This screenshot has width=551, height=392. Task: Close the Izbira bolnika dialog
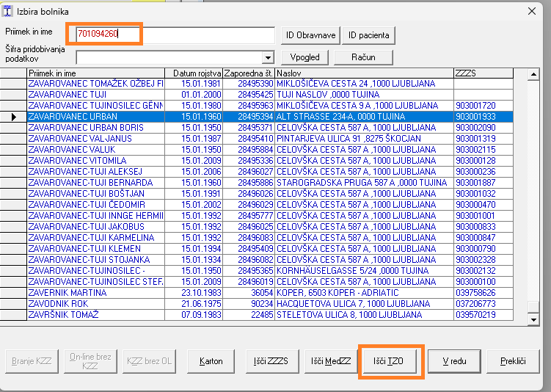point(532,11)
